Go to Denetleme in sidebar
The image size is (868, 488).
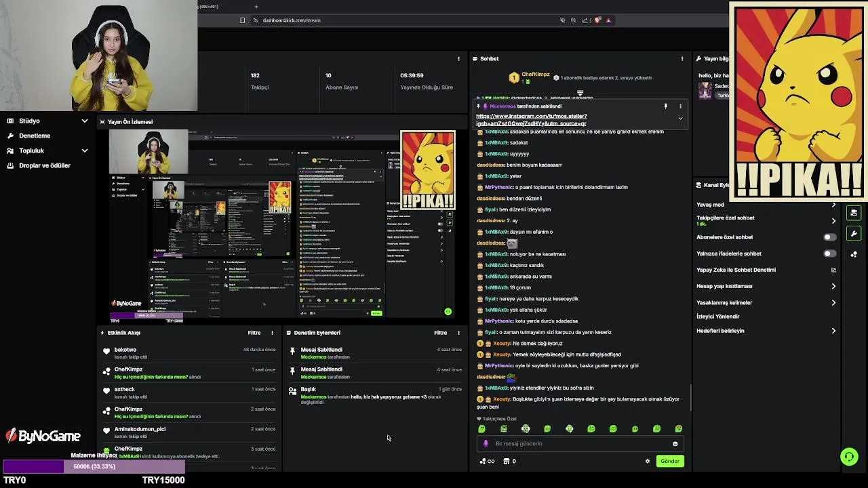pyautogui.click(x=35, y=136)
